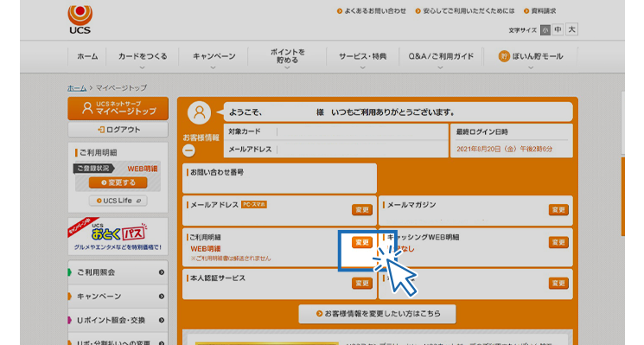Open 資料請求 link
Viewport: 644px width, 345px height.
coord(539,11)
